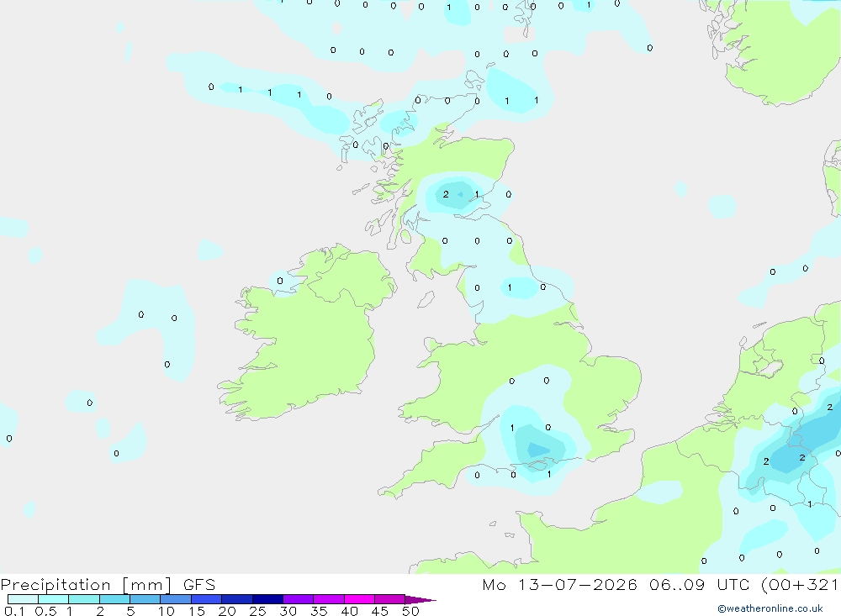
Task: Click the 30–35 mm purple legend swatch
Action: tap(298, 599)
